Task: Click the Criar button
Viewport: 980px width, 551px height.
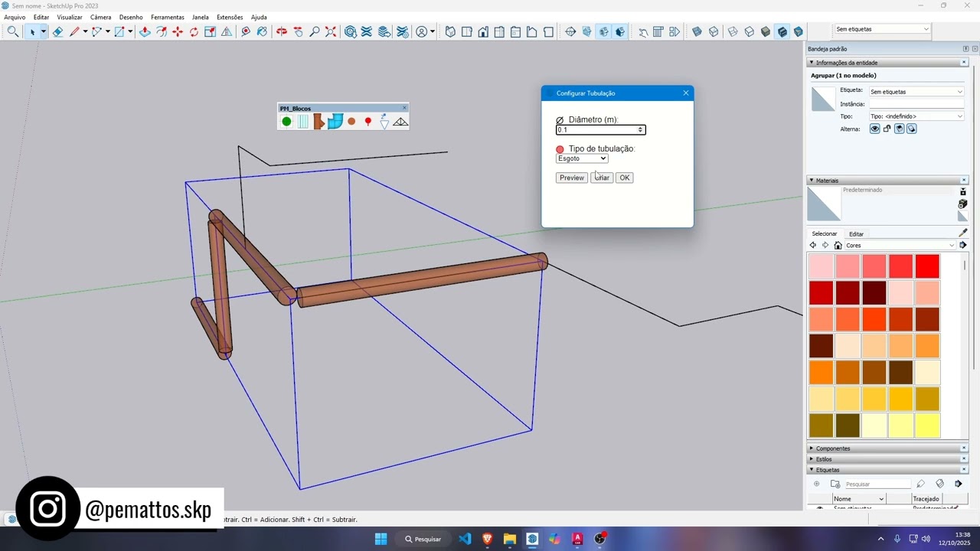Action: (x=602, y=178)
